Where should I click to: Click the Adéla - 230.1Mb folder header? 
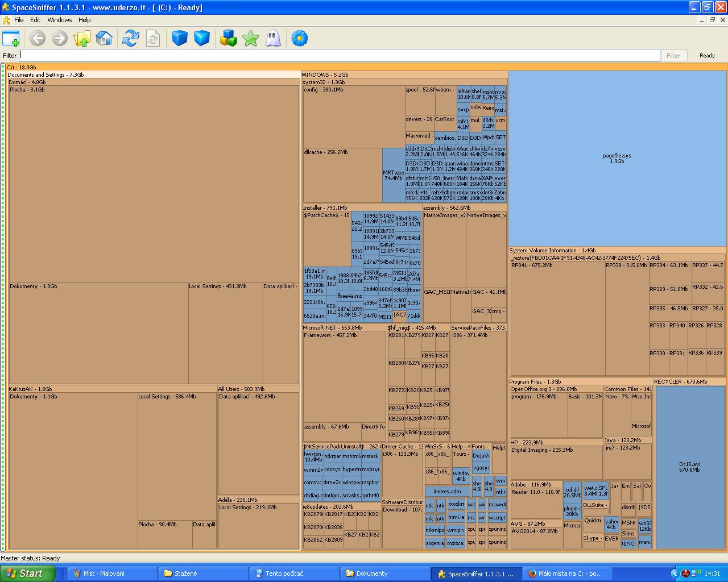tap(259, 500)
